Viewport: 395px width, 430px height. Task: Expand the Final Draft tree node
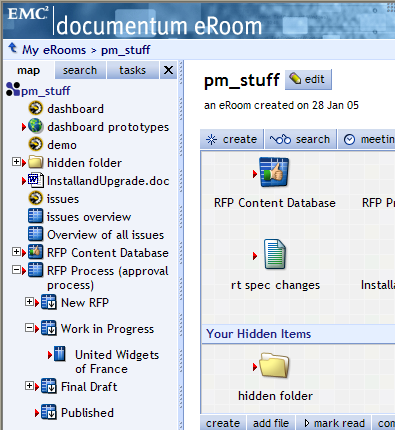coord(29,386)
